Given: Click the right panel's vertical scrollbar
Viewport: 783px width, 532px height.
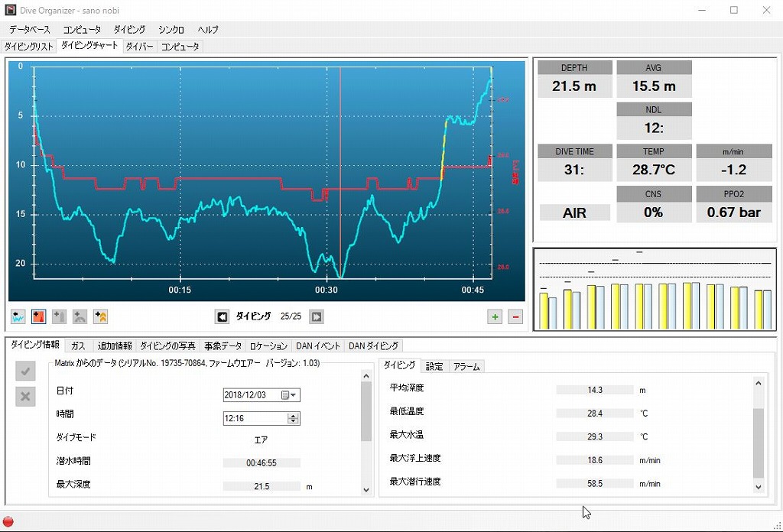Looking at the screenshot, I should 759,443.
